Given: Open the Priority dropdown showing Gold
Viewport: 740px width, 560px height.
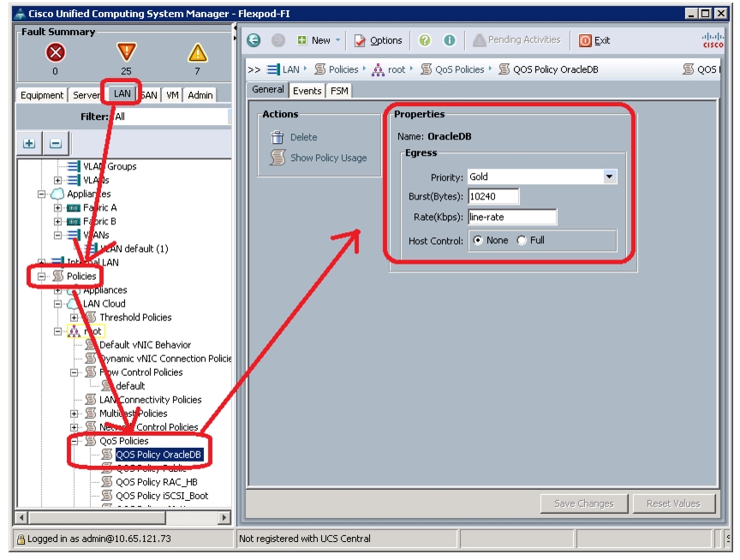Looking at the screenshot, I should point(542,177).
